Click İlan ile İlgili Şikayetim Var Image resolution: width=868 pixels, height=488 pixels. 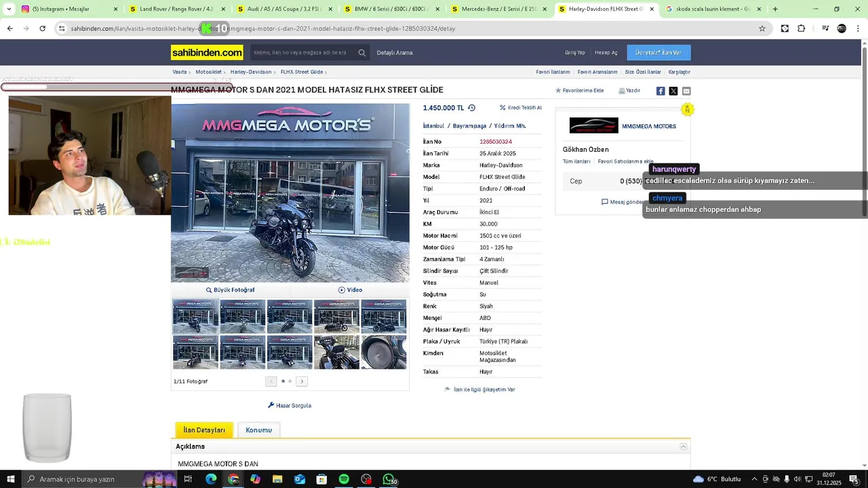point(480,390)
